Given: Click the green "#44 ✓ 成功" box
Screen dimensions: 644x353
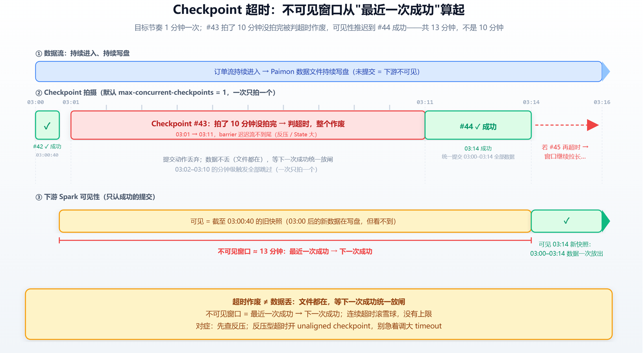Looking at the screenshot, I should (478, 125).
